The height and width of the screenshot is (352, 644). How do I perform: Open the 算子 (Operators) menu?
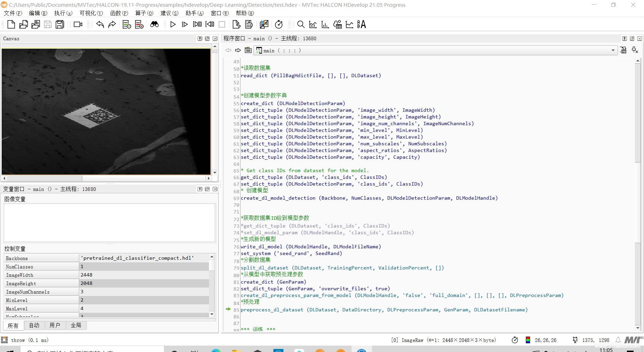[x=144, y=13]
